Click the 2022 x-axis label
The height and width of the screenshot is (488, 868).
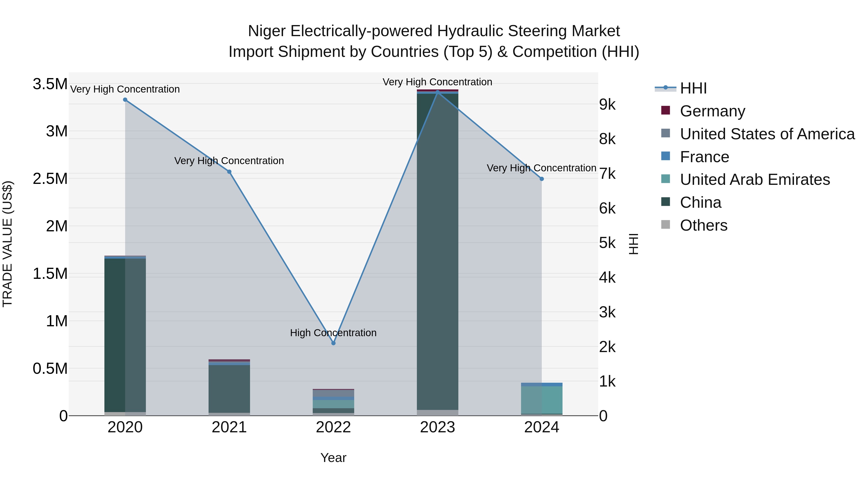click(x=333, y=427)
